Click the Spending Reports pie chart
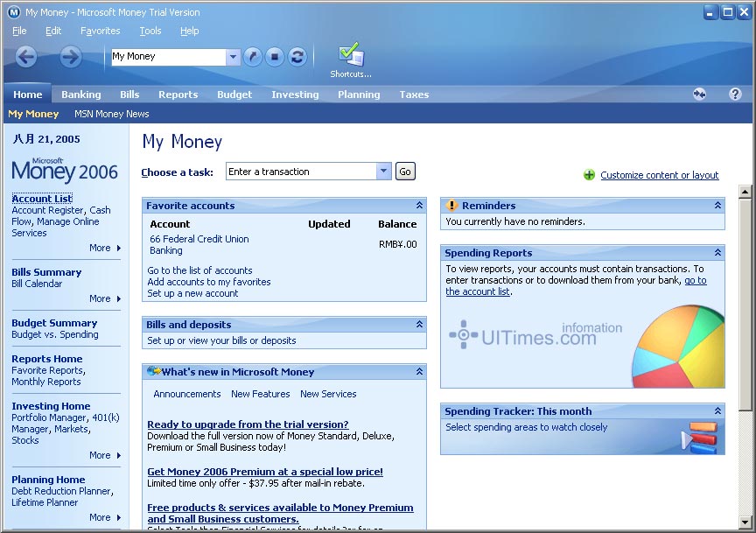The image size is (756, 533). [678, 347]
